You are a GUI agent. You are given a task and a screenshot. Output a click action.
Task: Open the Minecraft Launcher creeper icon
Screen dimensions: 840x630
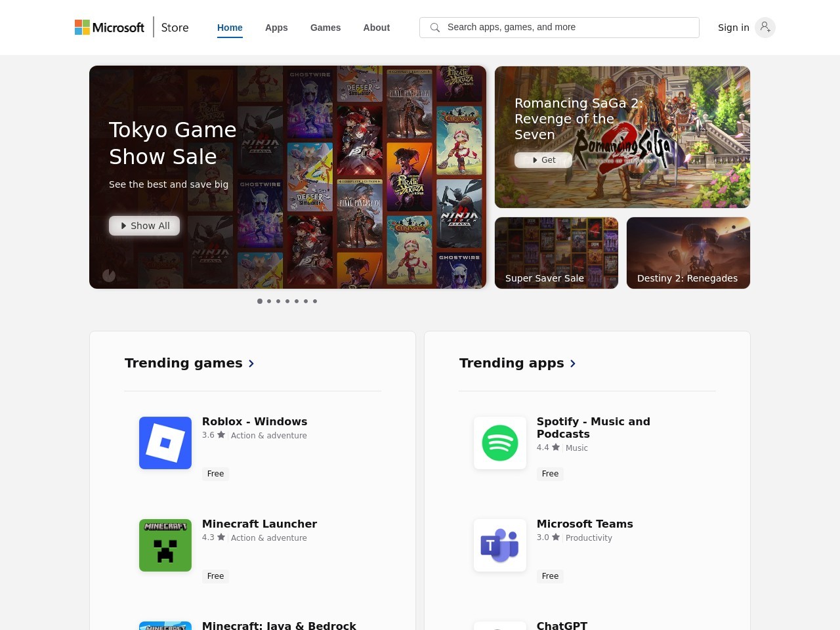tap(165, 545)
